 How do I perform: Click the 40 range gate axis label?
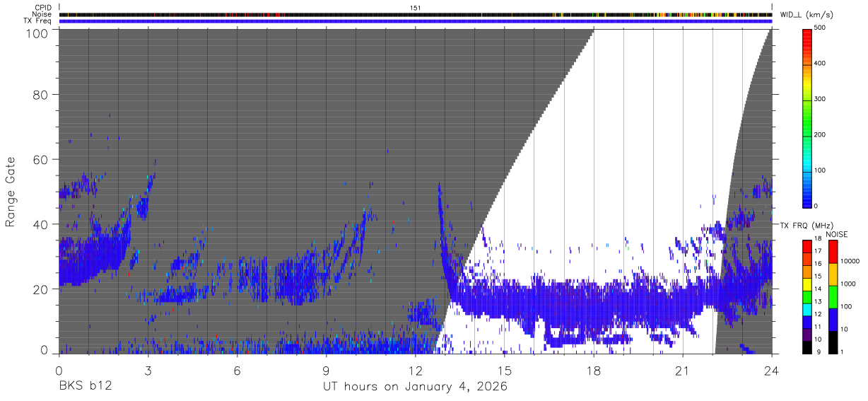pos(42,224)
